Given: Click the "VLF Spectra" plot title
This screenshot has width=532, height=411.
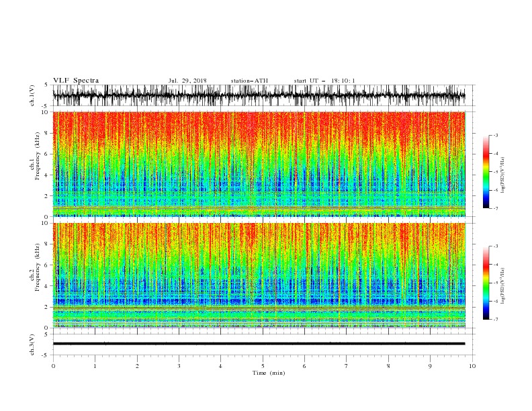Looking at the screenshot, I should click(x=76, y=81).
